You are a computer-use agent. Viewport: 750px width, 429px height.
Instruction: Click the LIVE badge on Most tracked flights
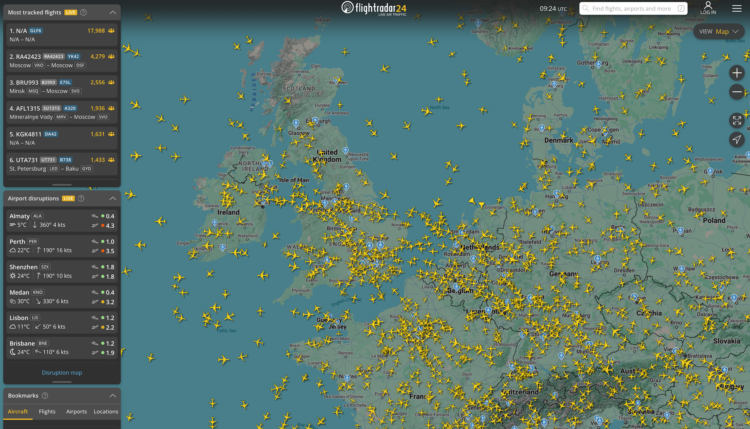coord(71,12)
